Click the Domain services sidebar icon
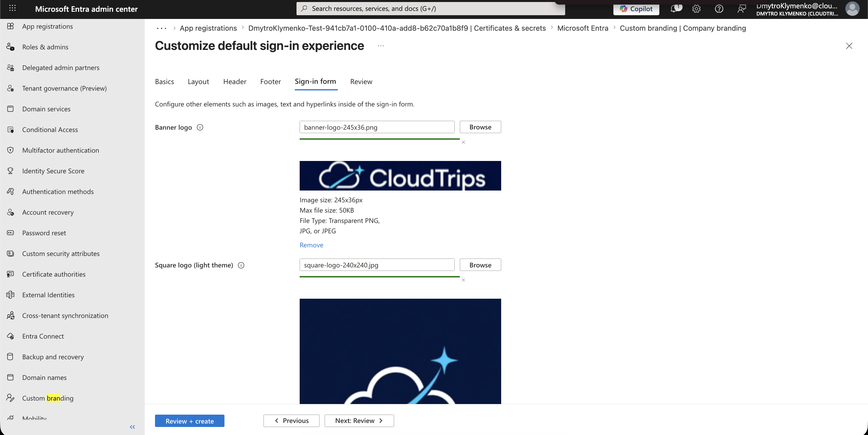Image resolution: width=868 pixels, height=435 pixels. point(10,108)
